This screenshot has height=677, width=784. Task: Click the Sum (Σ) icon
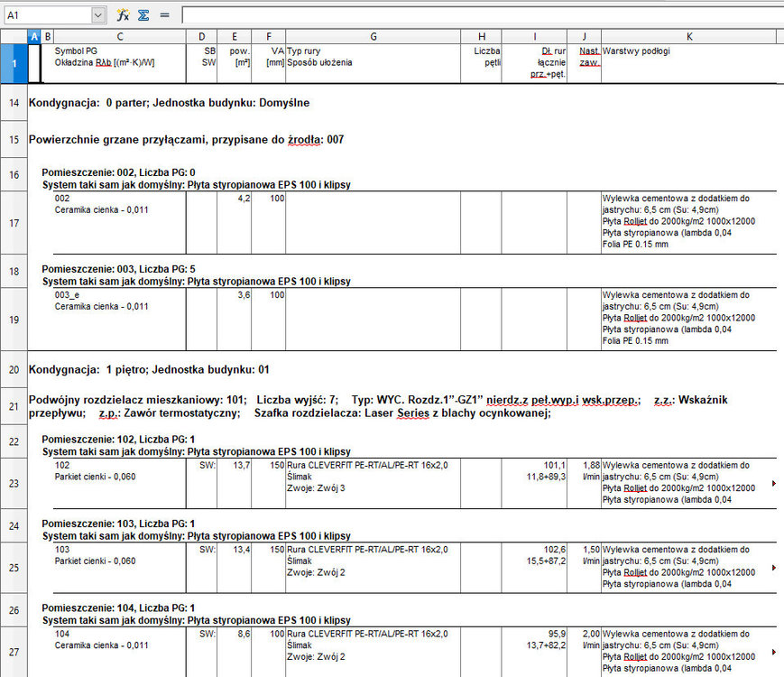pyautogui.click(x=143, y=15)
